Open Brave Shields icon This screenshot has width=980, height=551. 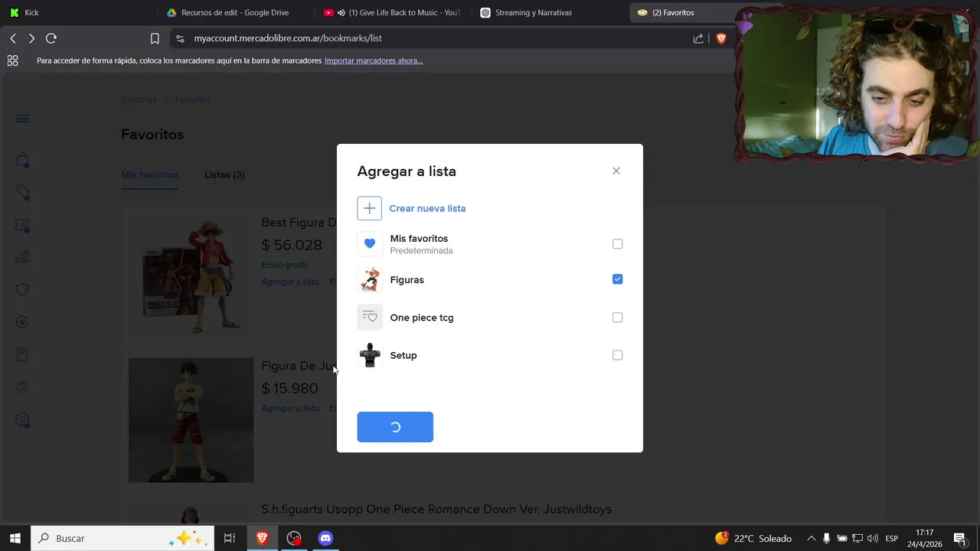coord(720,38)
